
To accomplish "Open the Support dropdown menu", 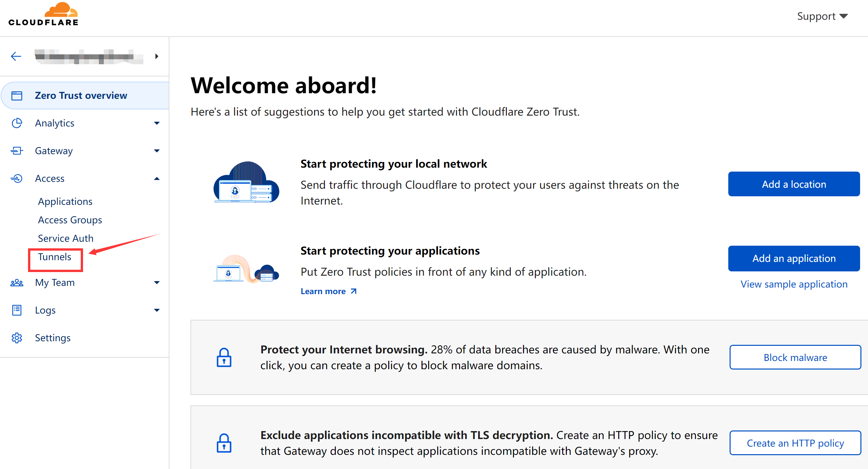I will (822, 16).
